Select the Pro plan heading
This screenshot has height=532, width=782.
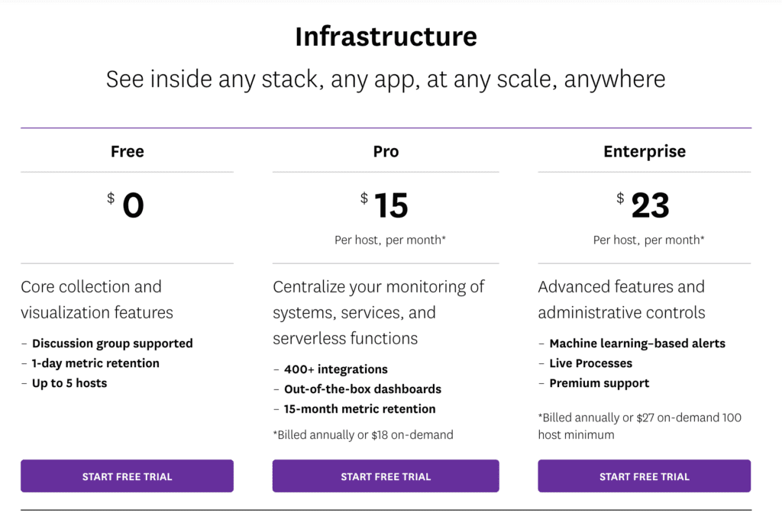[386, 151]
